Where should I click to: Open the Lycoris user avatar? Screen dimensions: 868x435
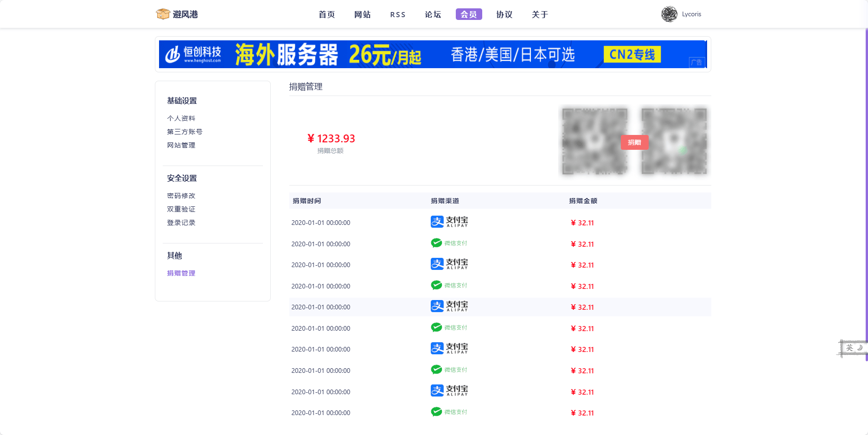point(669,14)
